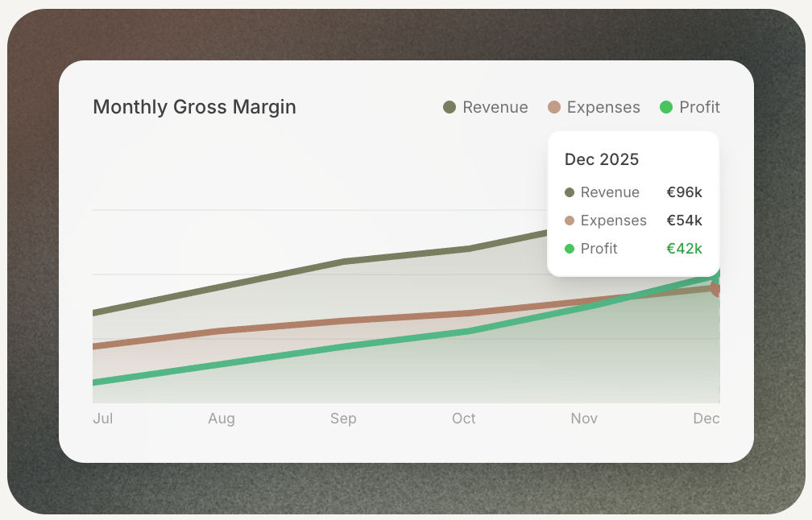Toggle Revenue series via legend label
Screen dimensions: 812x520
click(x=495, y=107)
